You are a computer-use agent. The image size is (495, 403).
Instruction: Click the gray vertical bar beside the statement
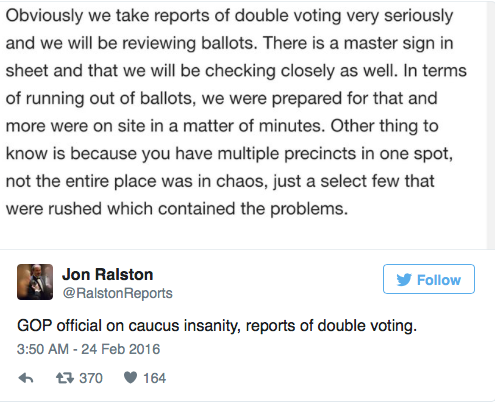tap(490, 125)
